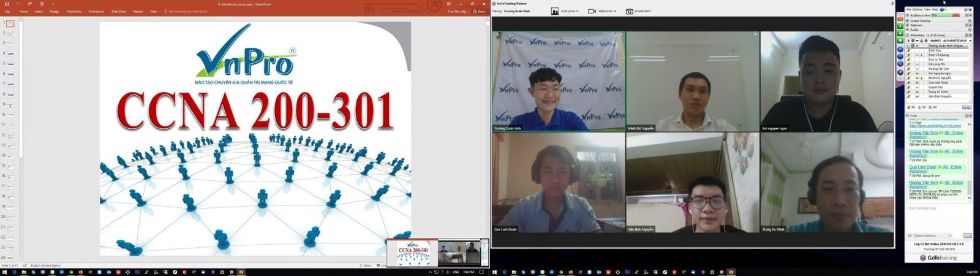Click the Share button in PowerPoint
This screenshot has height=276, width=980.
tap(479, 11)
